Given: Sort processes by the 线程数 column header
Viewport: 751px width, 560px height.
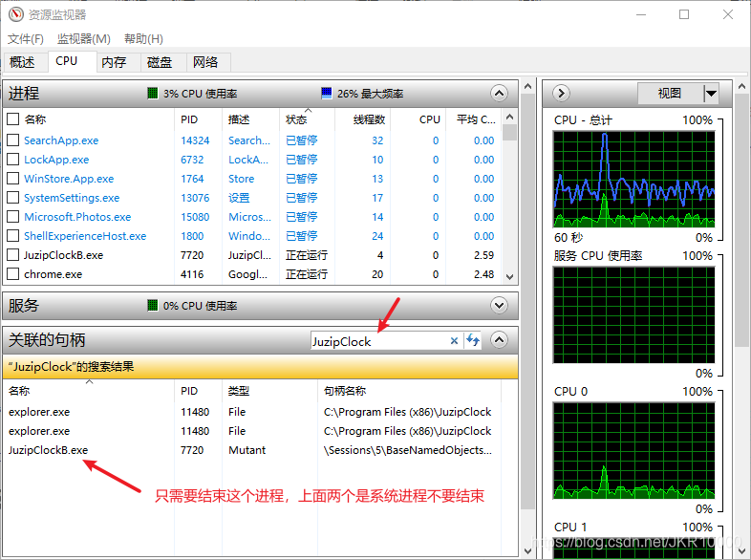Looking at the screenshot, I should coord(362,119).
